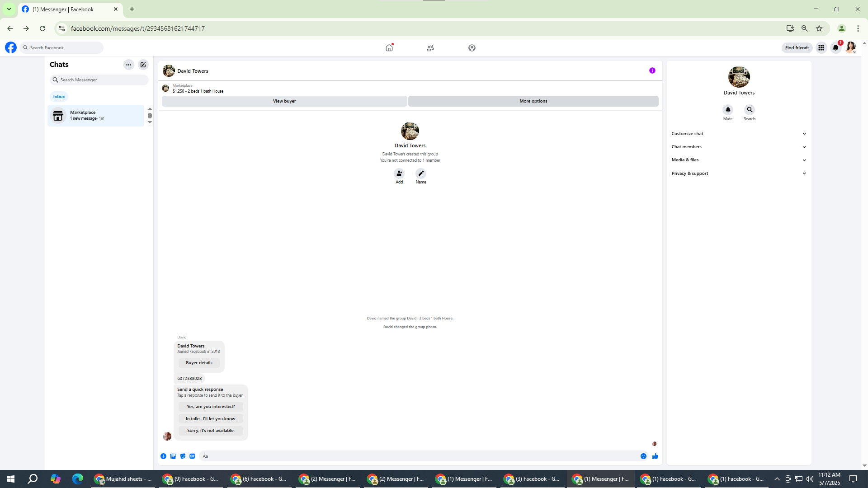
Task: Send "Yes, are you interested?" quick response
Action: pos(211,407)
